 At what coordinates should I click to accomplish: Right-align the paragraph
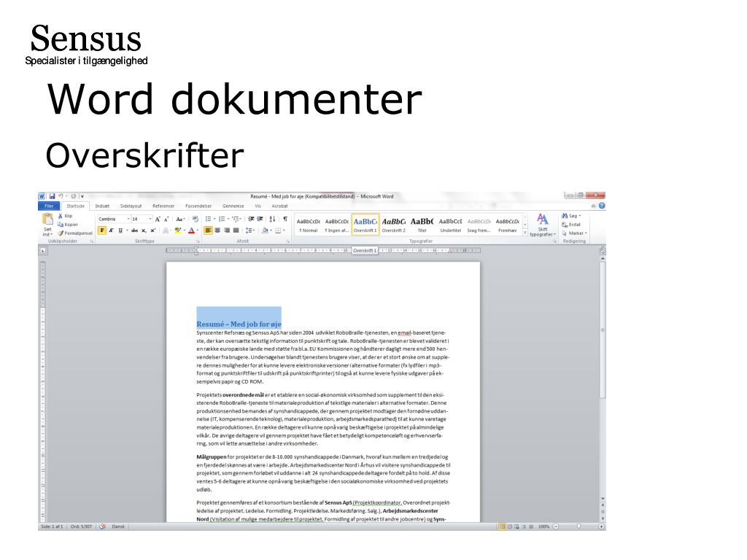227,230
